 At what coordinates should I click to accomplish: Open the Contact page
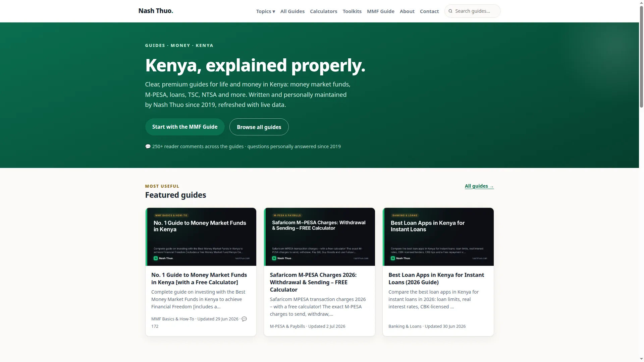[x=429, y=11]
